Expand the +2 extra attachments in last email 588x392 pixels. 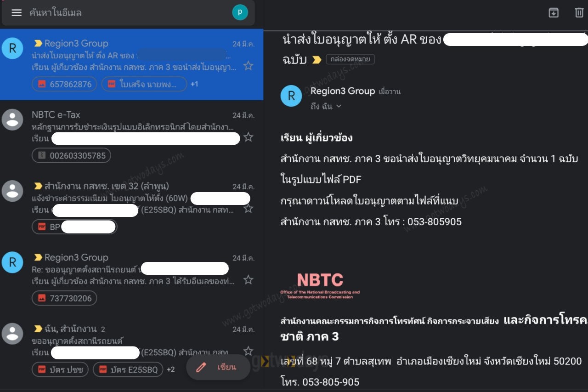170,369
